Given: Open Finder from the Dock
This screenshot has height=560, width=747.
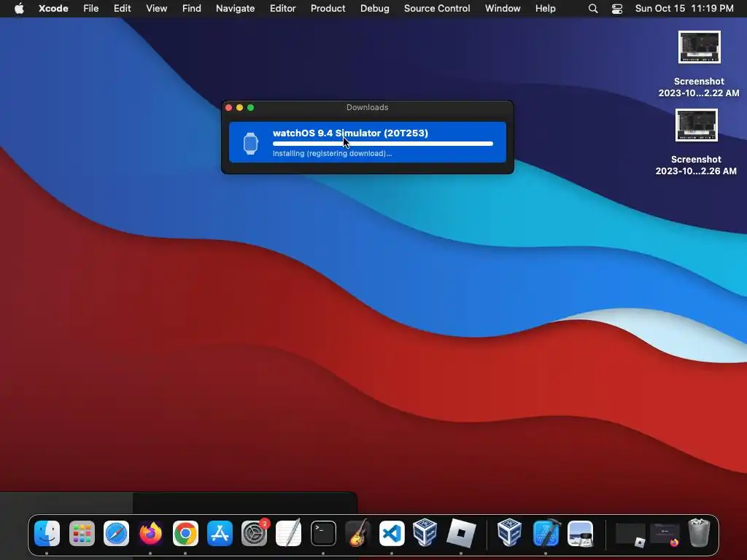Looking at the screenshot, I should pos(47,533).
